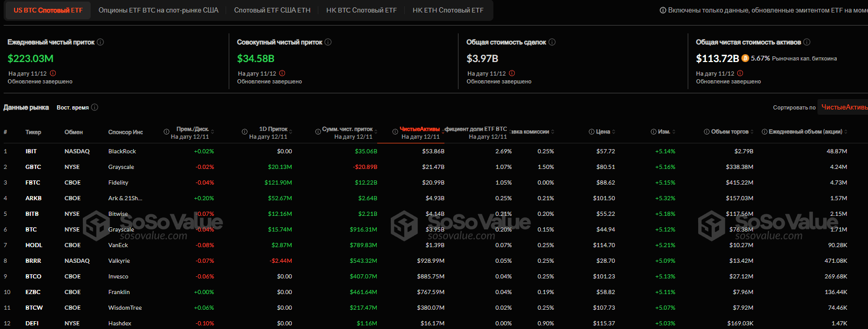The height and width of the screenshot is (329, 868).
Task: Click info icon beside Общая чистая стоимость активов
Action: click(807, 42)
